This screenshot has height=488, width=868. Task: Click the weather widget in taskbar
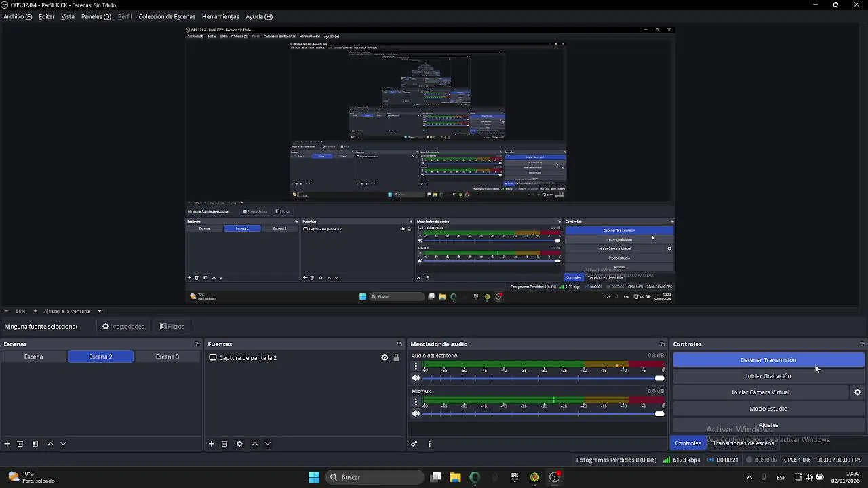tap(31, 477)
